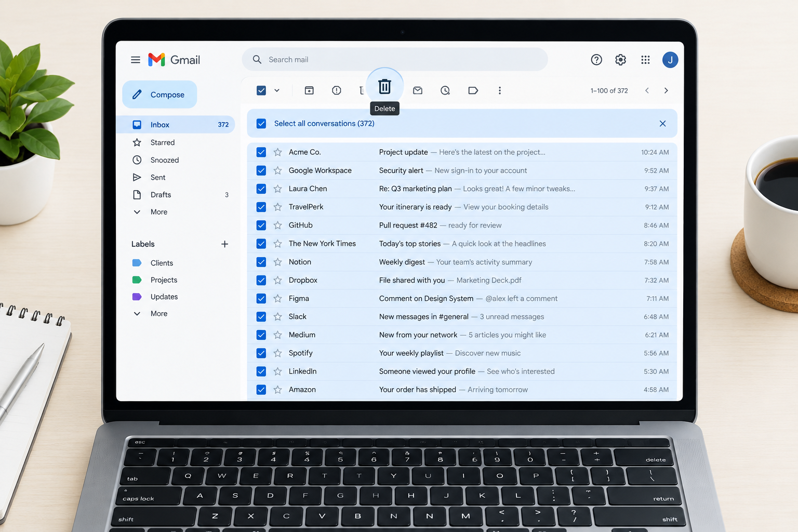Uncheck the master select-all checkbox in toolbar
The width and height of the screenshot is (798, 532).
(x=261, y=90)
